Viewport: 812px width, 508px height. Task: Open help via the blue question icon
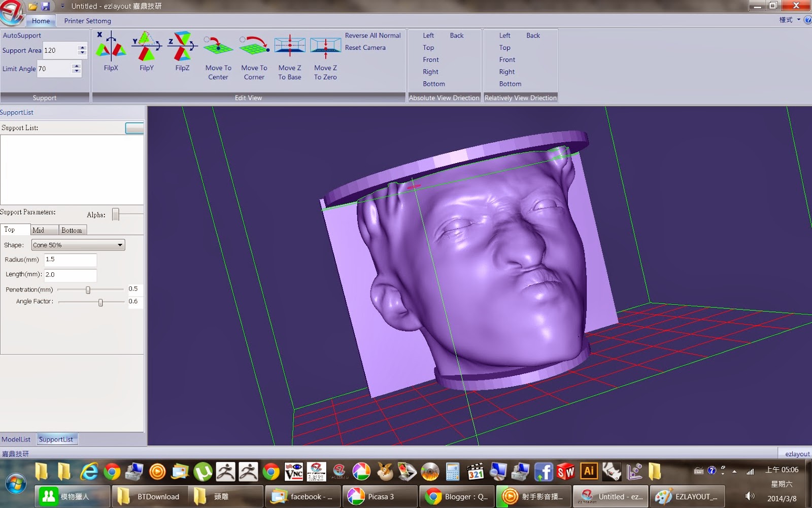[807, 20]
